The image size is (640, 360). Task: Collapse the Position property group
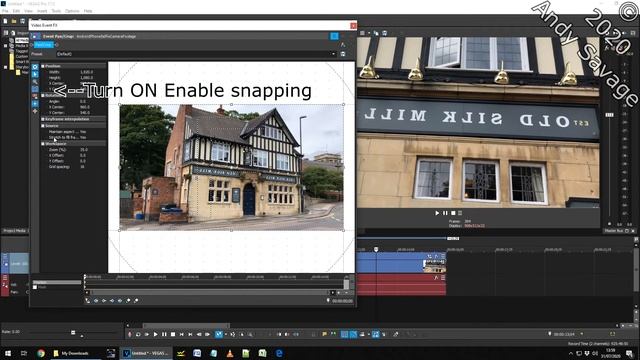pyautogui.click(x=43, y=66)
